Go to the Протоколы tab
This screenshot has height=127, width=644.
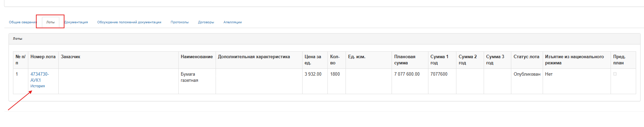pos(180,22)
